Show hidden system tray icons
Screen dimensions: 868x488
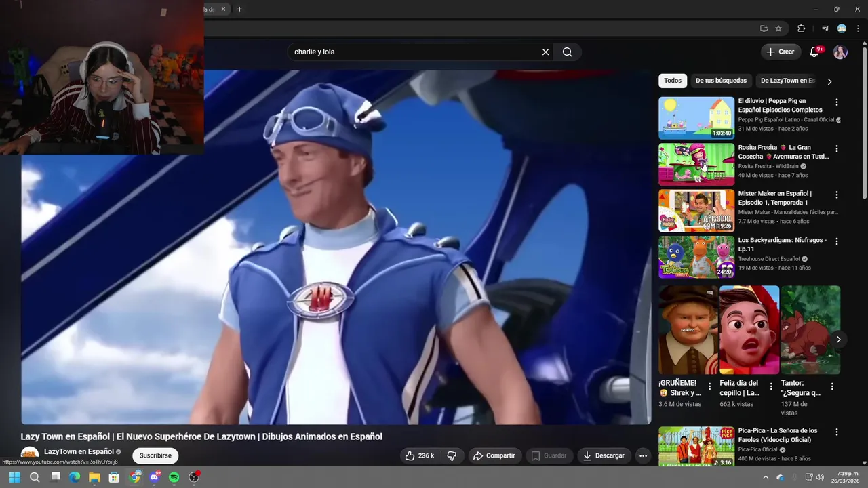point(766,477)
